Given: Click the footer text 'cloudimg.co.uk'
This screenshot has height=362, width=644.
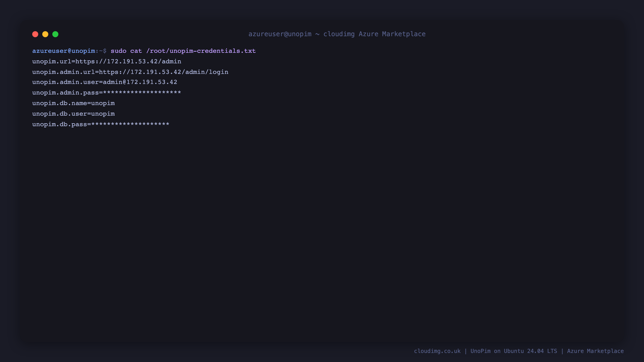Looking at the screenshot, I should pos(437,351).
